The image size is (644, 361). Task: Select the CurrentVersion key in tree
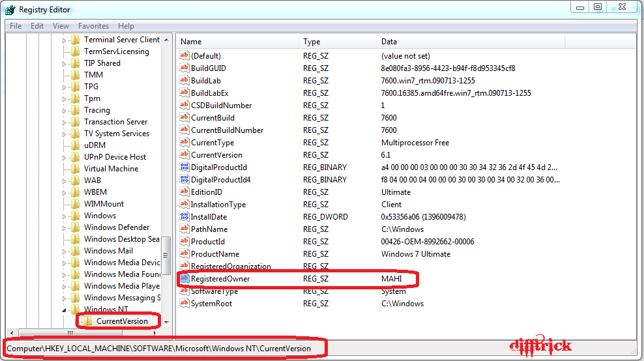tap(122, 321)
